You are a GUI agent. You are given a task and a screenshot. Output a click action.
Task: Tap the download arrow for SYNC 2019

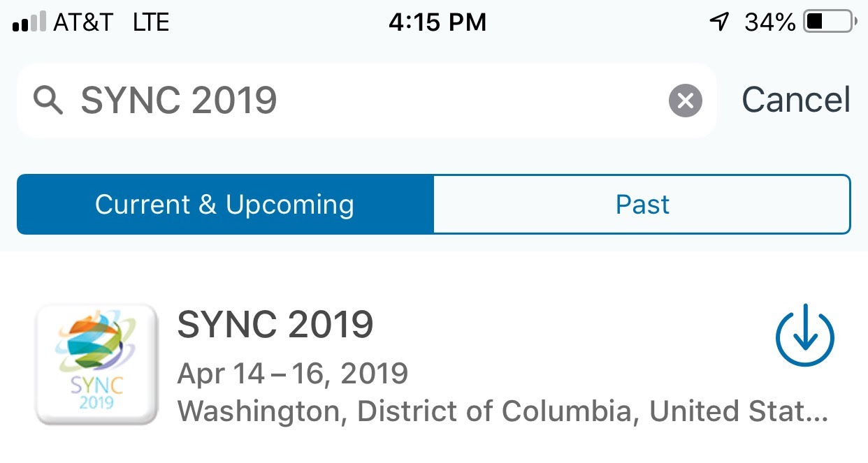(x=805, y=337)
